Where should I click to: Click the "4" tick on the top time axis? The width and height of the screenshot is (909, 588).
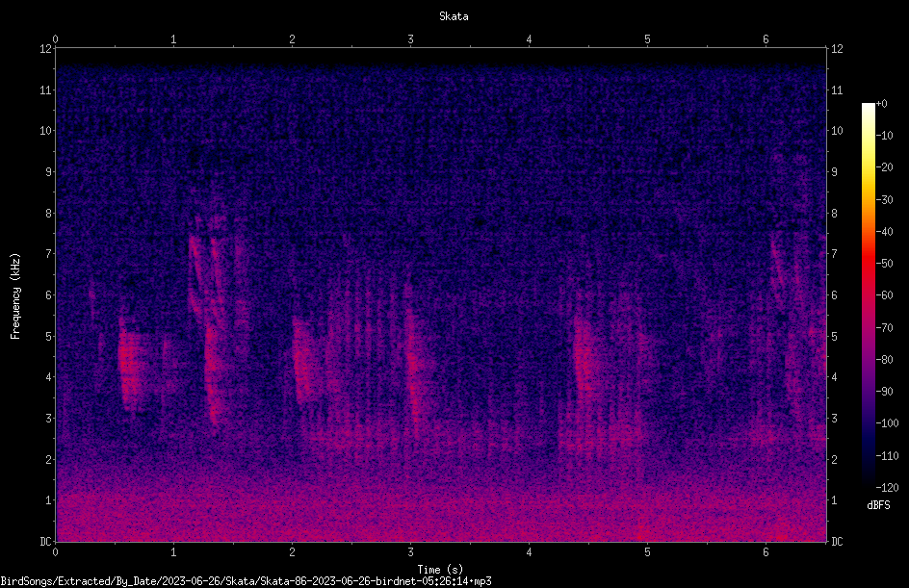tap(529, 39)
